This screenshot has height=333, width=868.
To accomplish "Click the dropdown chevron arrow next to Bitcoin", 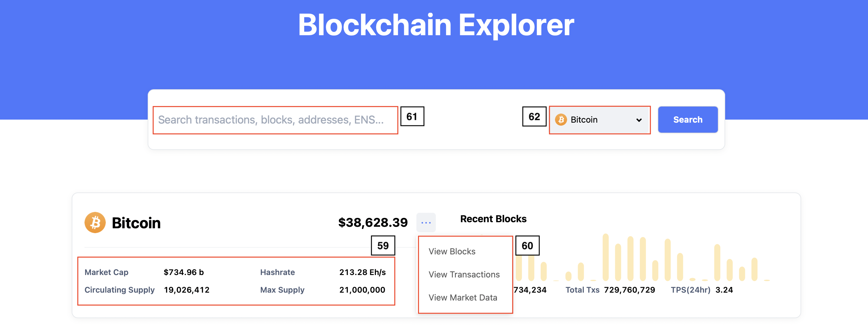I will click(x=639, y=120).
